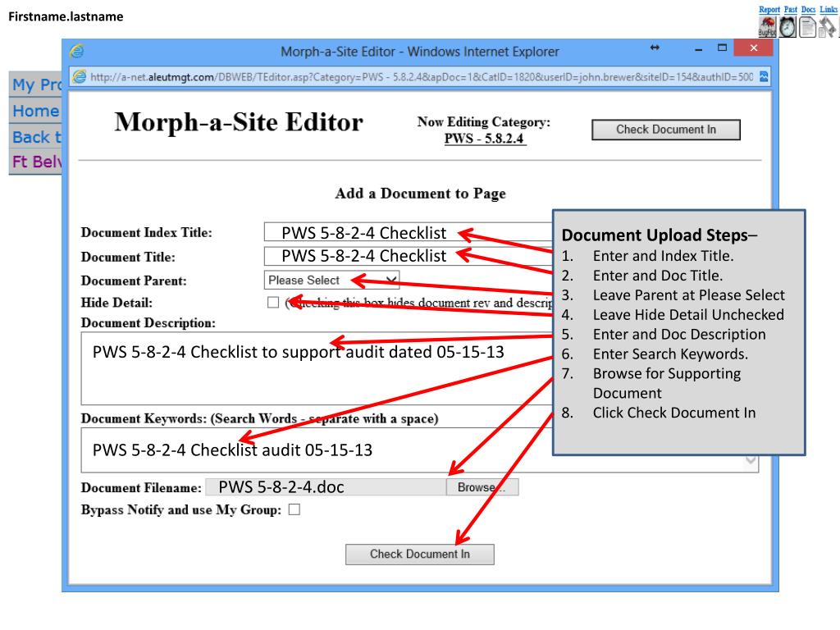Toggle the Compatibility View icon in address bar
Viewport: 840px width, 630px height.
[764, 76]
